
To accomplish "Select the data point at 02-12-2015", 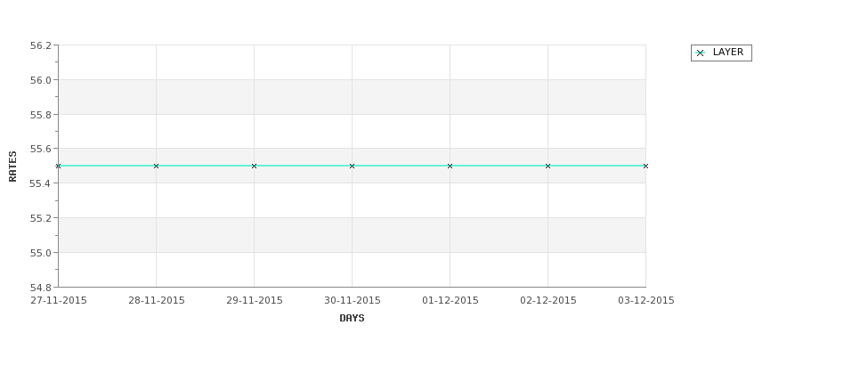I will pyautogui.click(x=548, y=166).
